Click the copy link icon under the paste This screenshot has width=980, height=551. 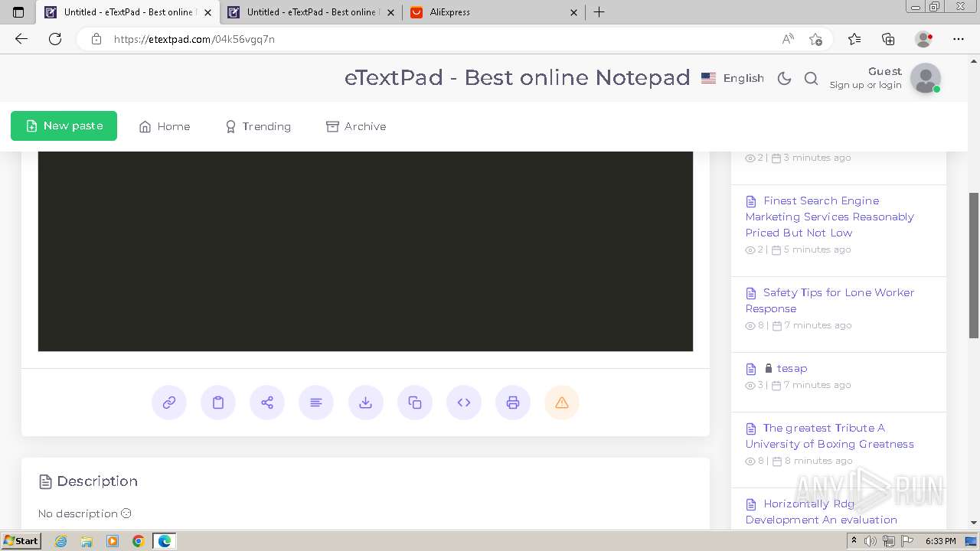point(169,403)
